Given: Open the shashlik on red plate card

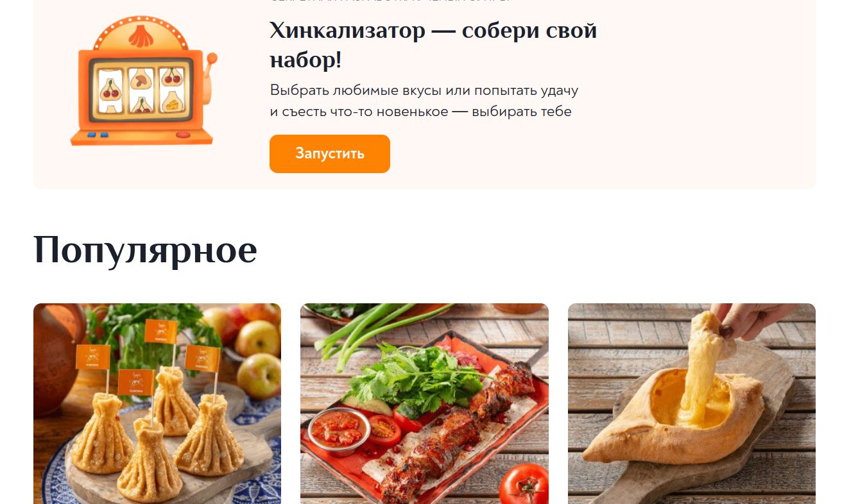Looking at the screenshot, I should 424,403.
